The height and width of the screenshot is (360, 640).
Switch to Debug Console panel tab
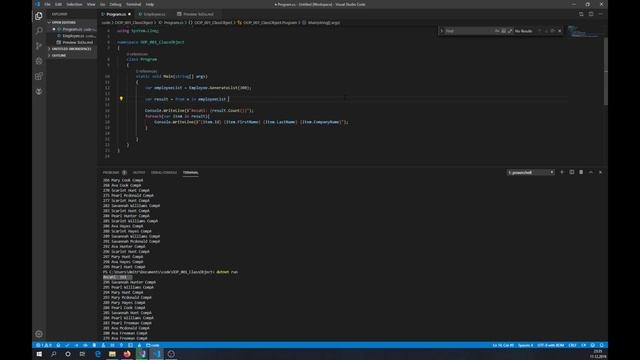pyautogui.click(x=164, y=173)
